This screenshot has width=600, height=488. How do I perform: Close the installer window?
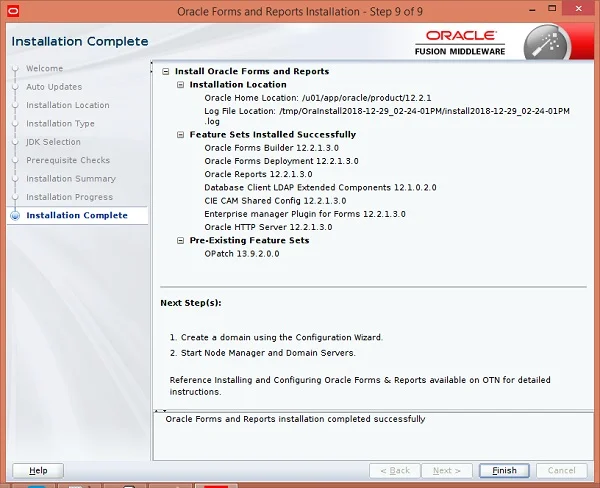(579, 8)
